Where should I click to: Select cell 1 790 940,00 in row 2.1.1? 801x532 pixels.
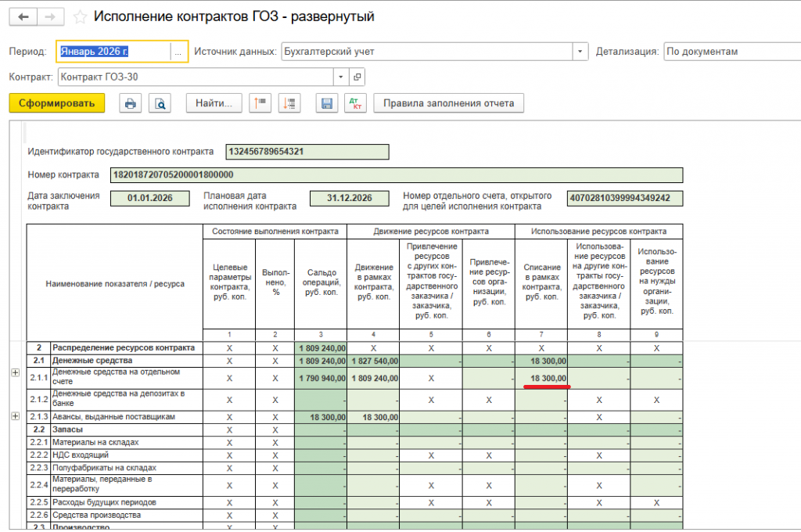pos(321,379)
